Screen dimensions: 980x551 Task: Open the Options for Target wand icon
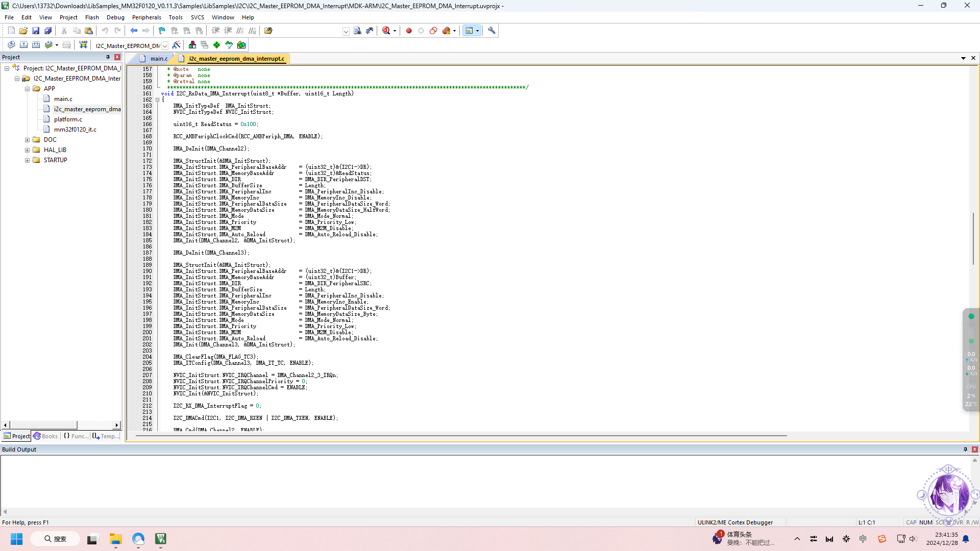(176, 45)
